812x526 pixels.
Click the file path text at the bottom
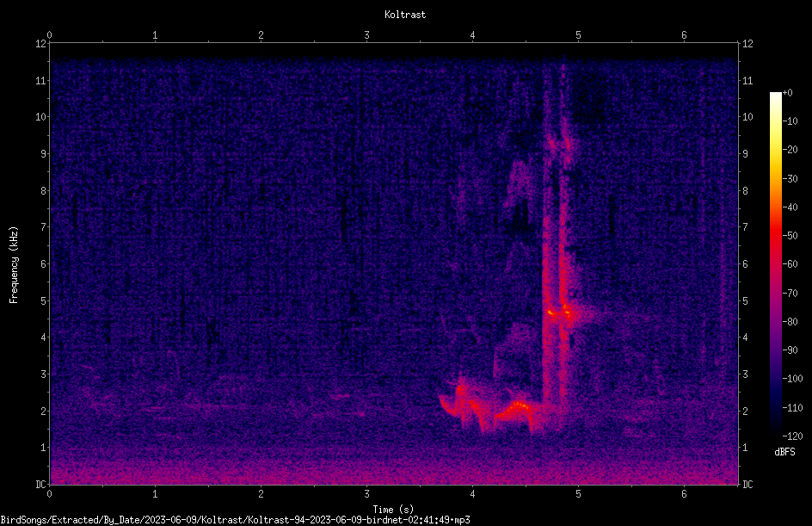pyautogui.click(x=235, y=520)
